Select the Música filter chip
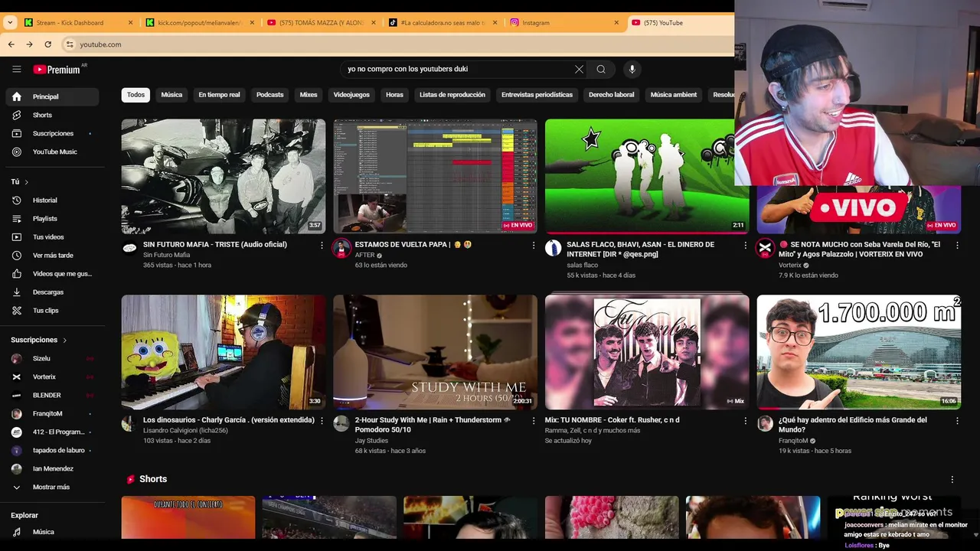This screenshot has width=980, height=551. 171,95
